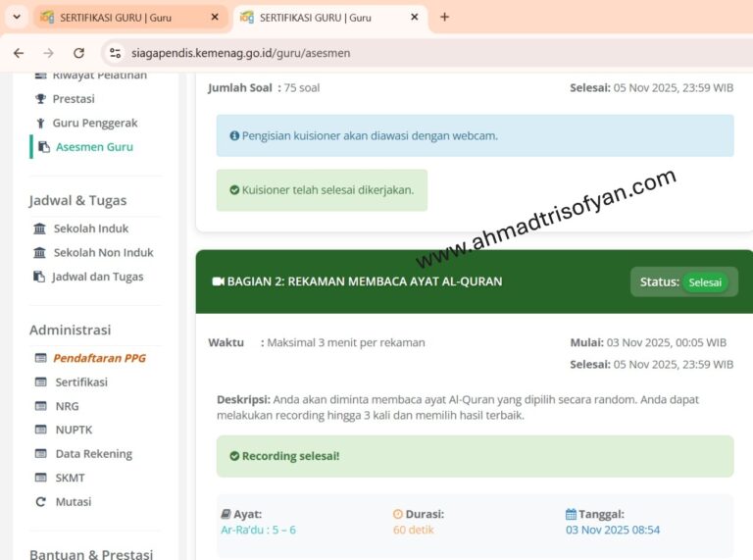The width and height of the screenshot is (753, 560).
Task: Click the green Selesai status badge
Action: point(705,282)
